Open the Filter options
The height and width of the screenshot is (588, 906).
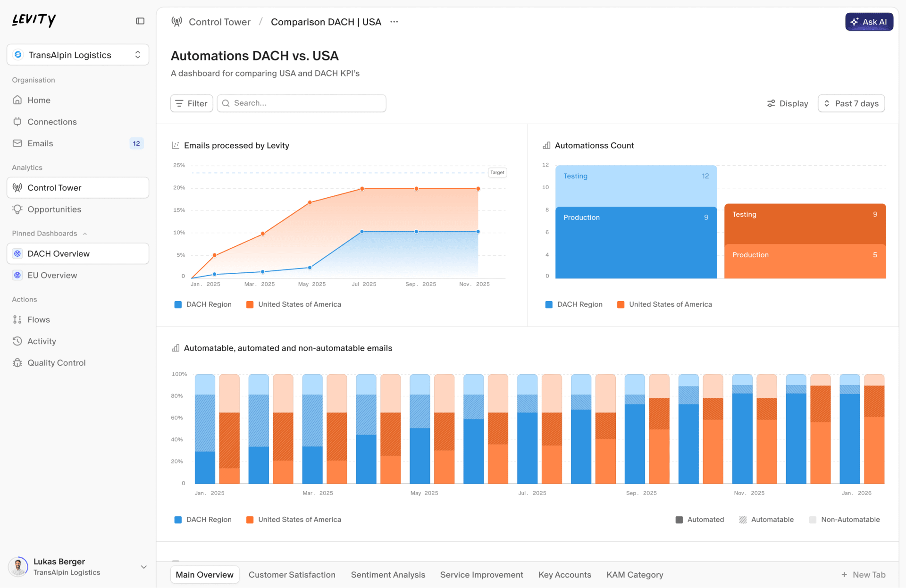[x=191, y=103]
